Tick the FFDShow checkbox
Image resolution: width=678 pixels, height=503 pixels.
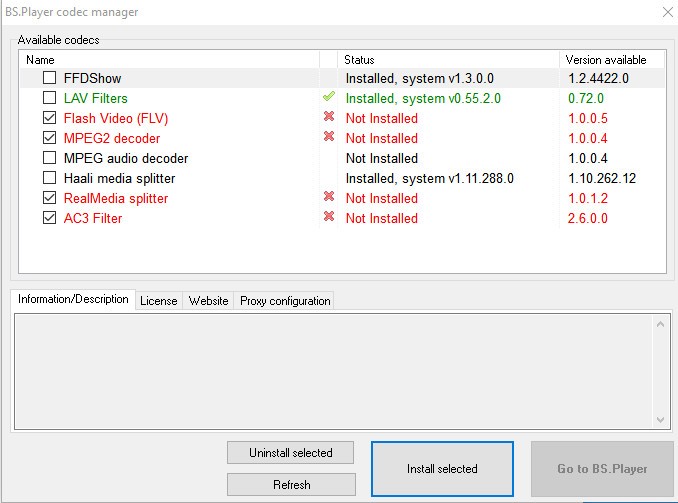49,78
